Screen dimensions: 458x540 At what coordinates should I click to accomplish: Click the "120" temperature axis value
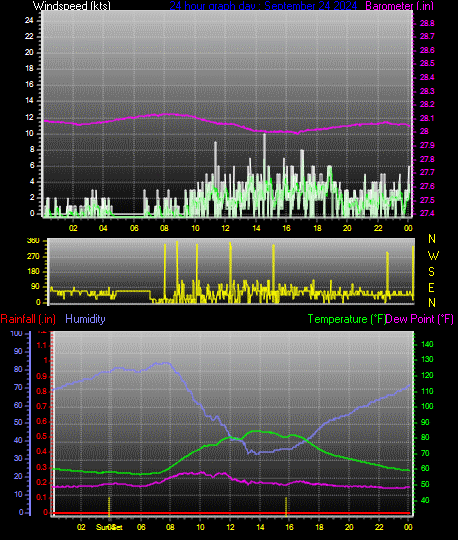[x=427, y=375]
